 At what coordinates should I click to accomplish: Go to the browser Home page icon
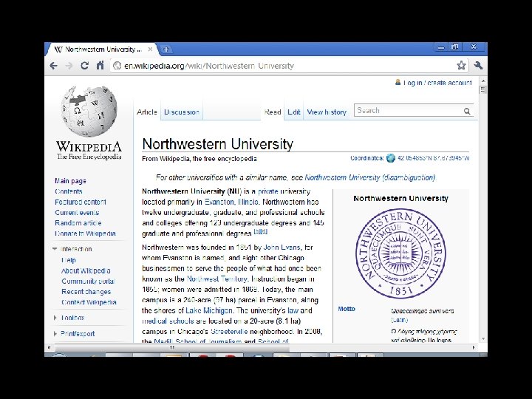click(100, 65)
